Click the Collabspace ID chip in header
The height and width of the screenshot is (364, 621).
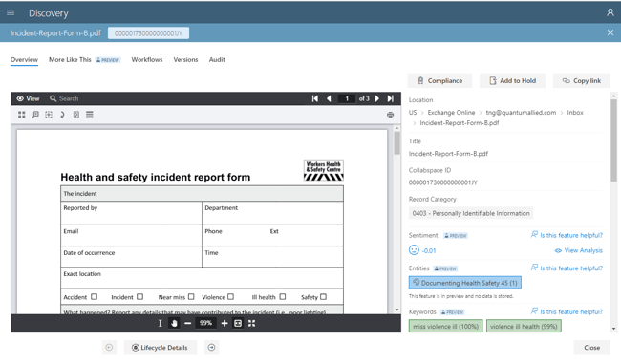click(x=148, y=33)
